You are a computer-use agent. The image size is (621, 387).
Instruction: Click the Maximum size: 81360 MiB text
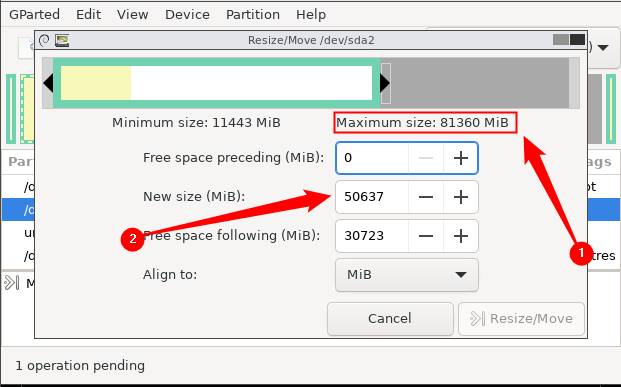422,123
